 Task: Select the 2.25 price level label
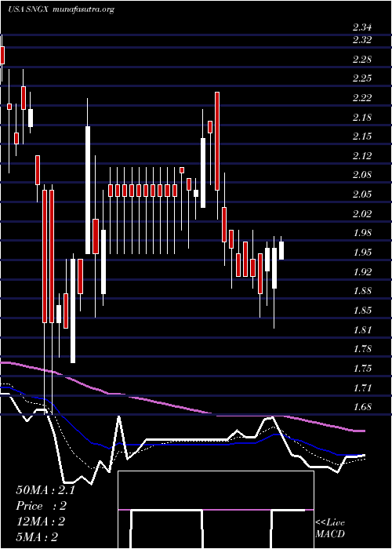coord(362,78)
